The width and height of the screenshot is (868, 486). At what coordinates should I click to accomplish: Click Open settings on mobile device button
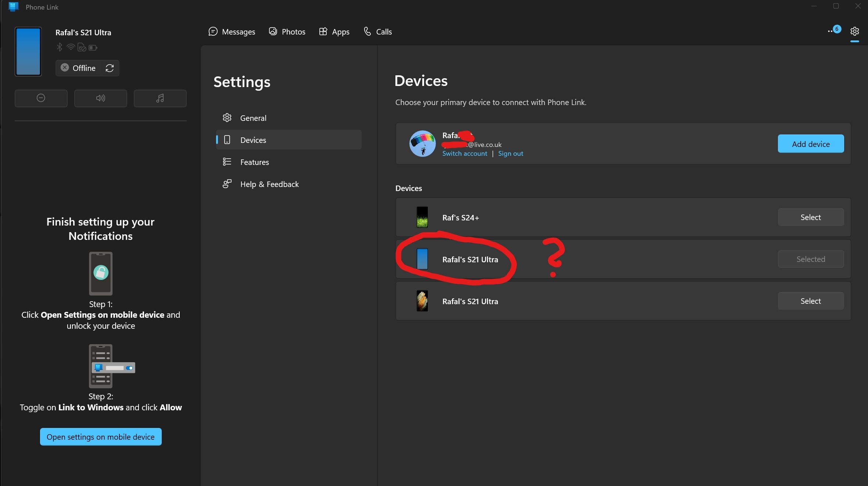[101, 437]
